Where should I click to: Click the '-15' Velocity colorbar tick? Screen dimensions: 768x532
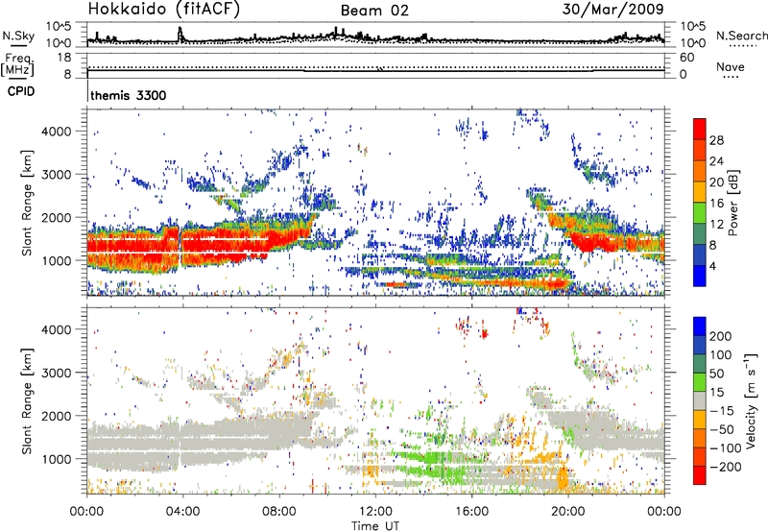[x=722, y=411]
